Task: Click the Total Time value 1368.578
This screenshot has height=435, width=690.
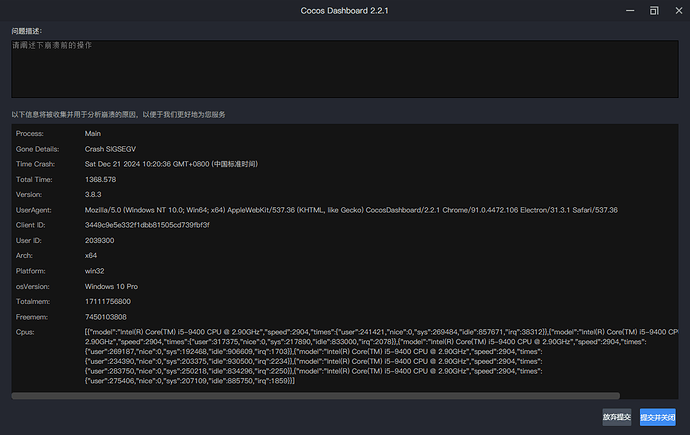Action: (x=105, y=179)
